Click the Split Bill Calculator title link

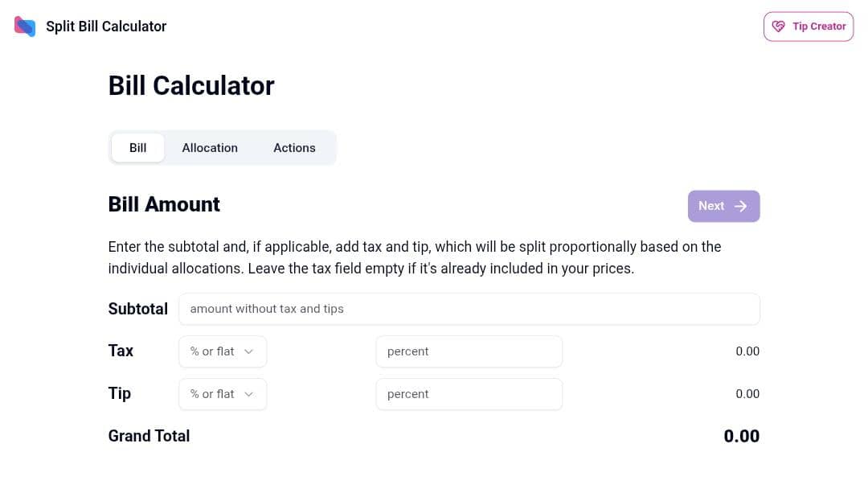[x=106, y=27]
